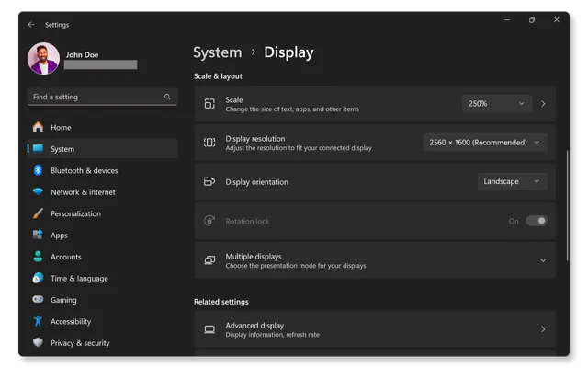Viewport: 588px width, 368px height.
Task: Click the Network wifi icon
Action: tap(38, 191)
